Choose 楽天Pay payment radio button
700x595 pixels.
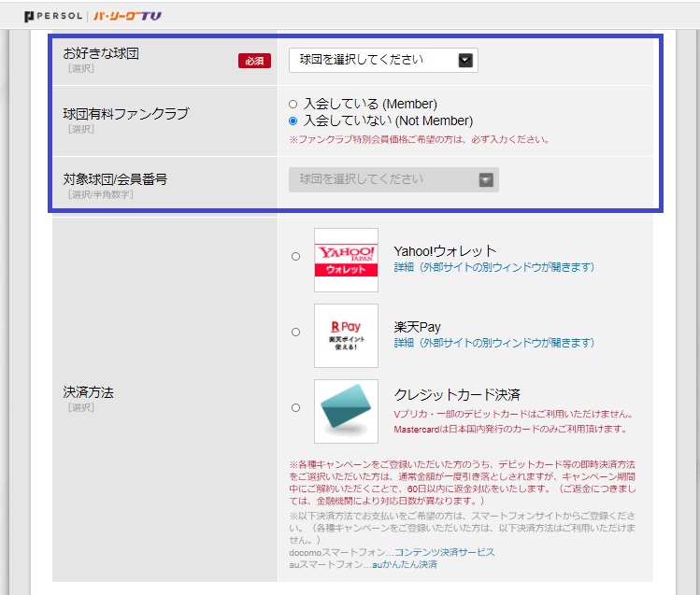pos(295,332)
